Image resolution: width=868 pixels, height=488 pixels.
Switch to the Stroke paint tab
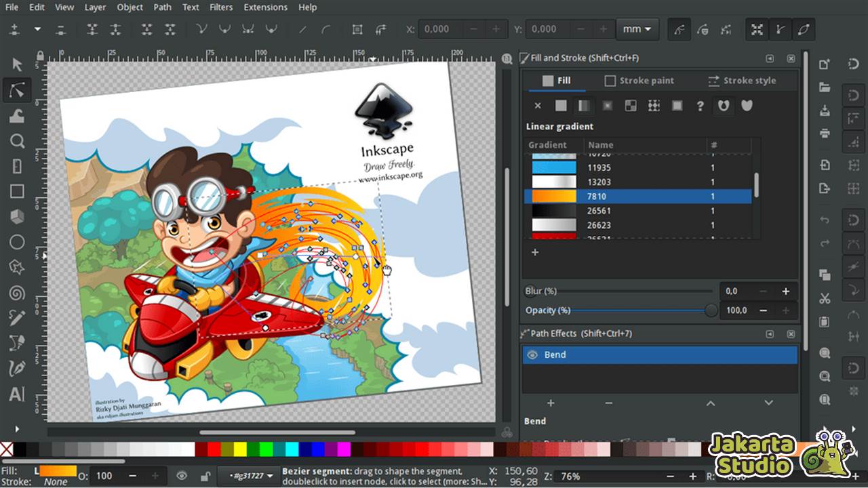coord(639,81)
